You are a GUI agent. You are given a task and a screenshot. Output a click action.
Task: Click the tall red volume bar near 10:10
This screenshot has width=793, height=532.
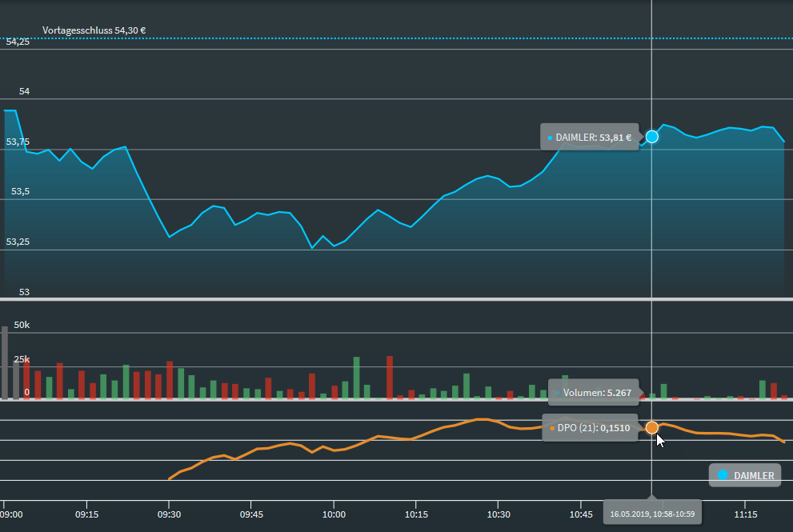pyautogui.click(x=390, y=377)
